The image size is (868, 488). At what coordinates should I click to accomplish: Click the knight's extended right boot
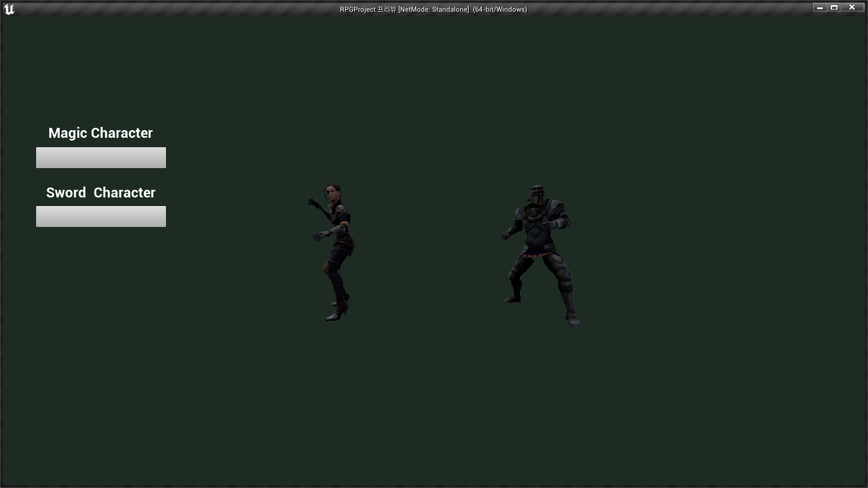pos(573,320)
